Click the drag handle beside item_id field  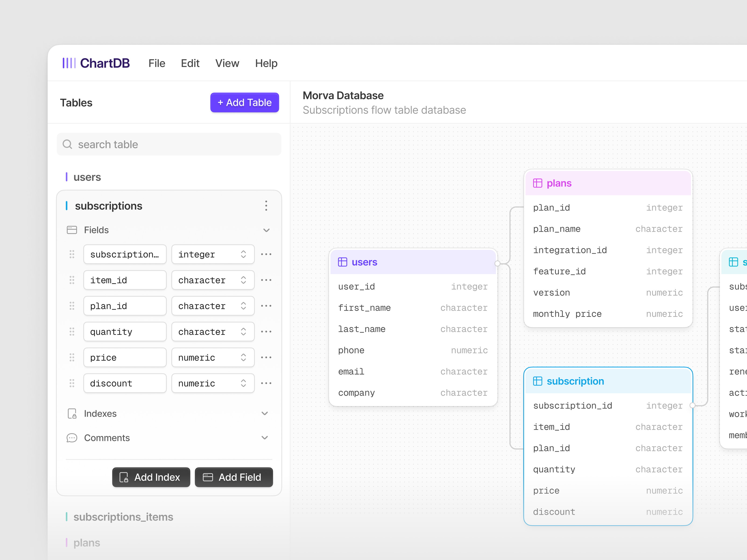(x=72, y=280)
